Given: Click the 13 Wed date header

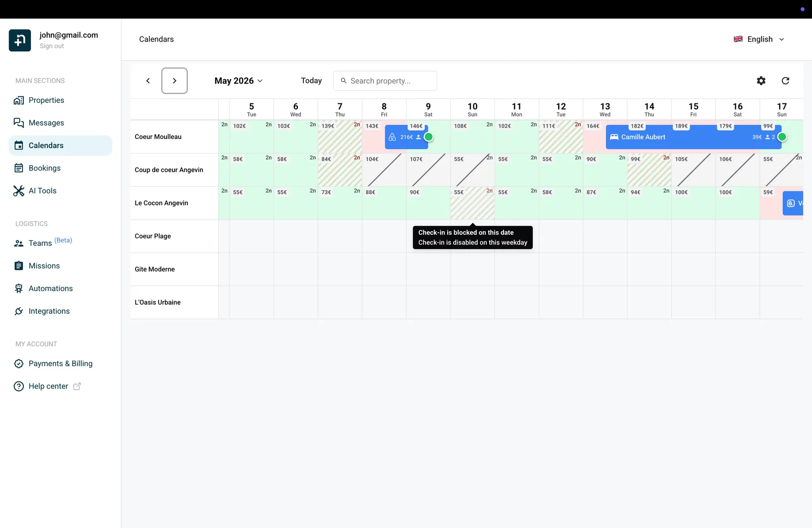Looking at the screenshot, I should coord(605,109).
